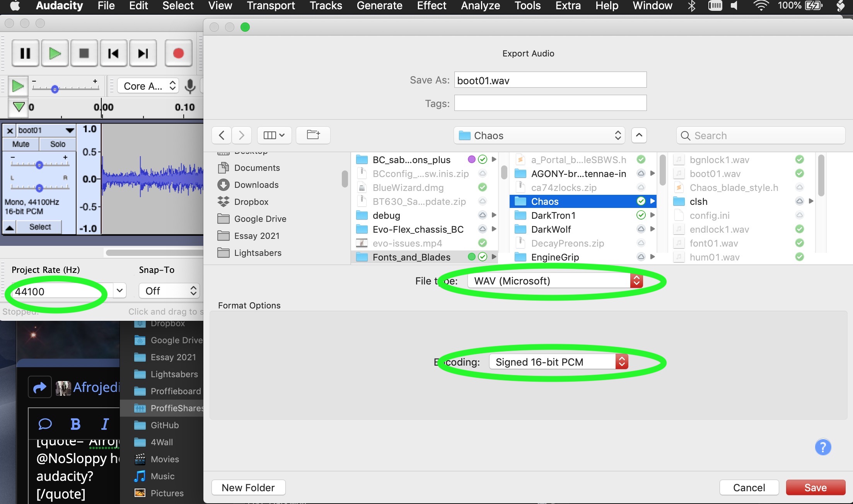
Task: Click the new folder toolbar icon
Action: (313, 135)
